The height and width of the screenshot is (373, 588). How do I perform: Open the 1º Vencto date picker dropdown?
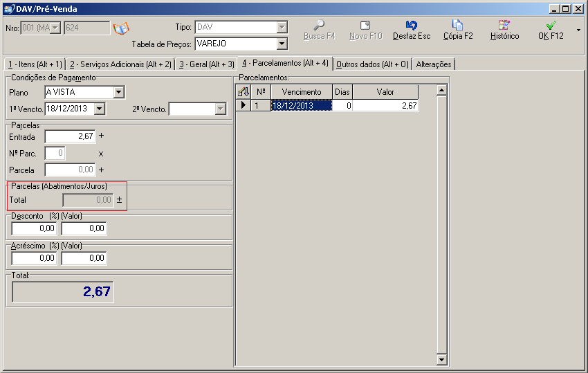[99, 109]
